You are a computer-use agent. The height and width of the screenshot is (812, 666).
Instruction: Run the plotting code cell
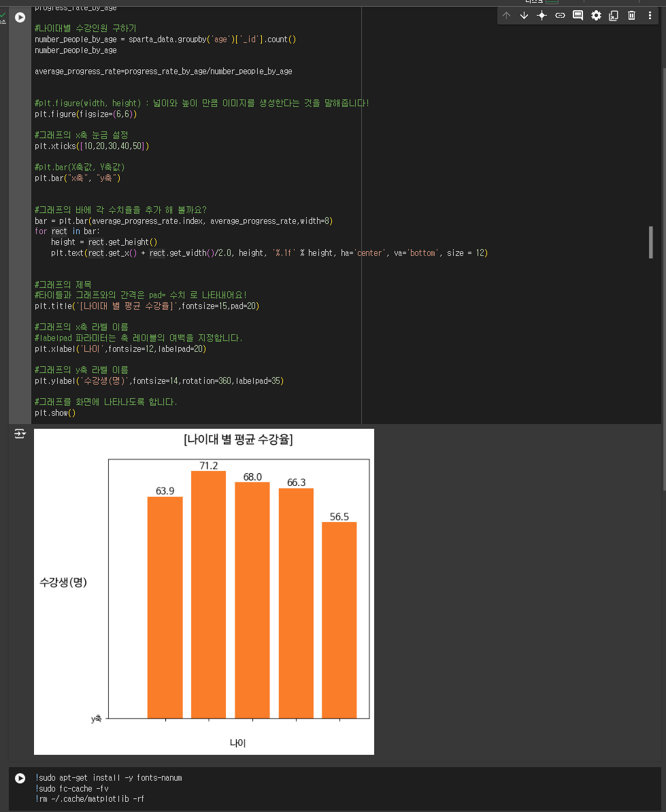coord(20,17)
